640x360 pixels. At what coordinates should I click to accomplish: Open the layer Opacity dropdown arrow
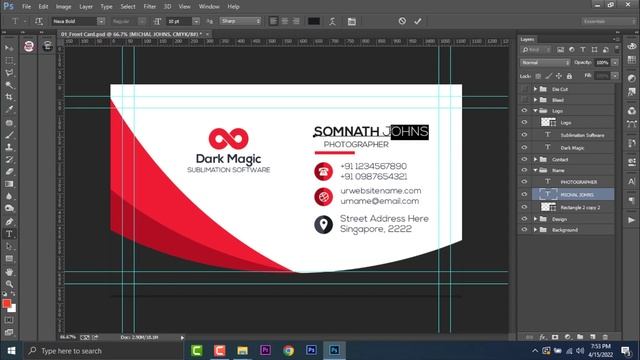coord(615,62)
